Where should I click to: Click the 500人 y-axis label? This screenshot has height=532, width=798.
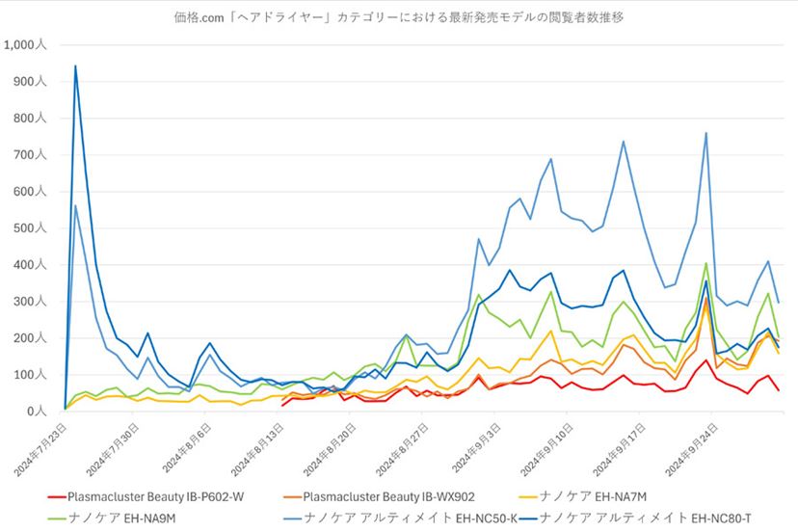click(x=30, y=228)
